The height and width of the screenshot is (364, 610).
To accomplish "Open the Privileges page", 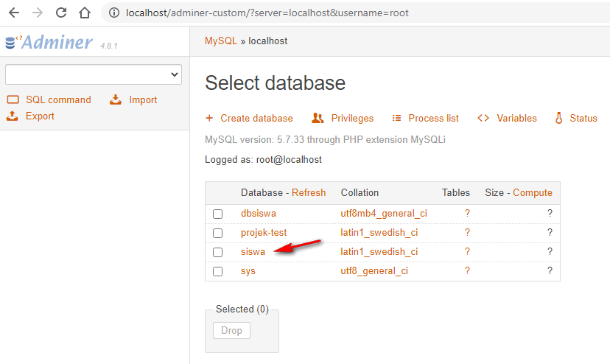I will point(351,118).
